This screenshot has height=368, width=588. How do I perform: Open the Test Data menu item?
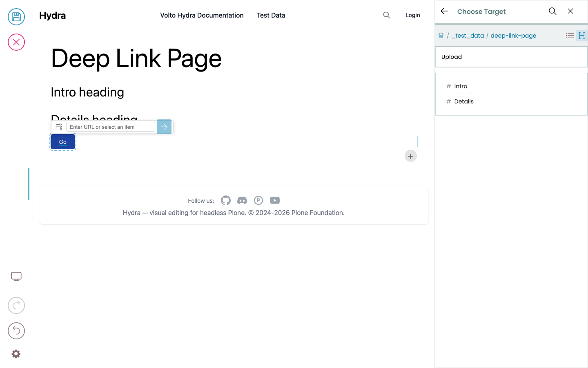pos(271,15)
